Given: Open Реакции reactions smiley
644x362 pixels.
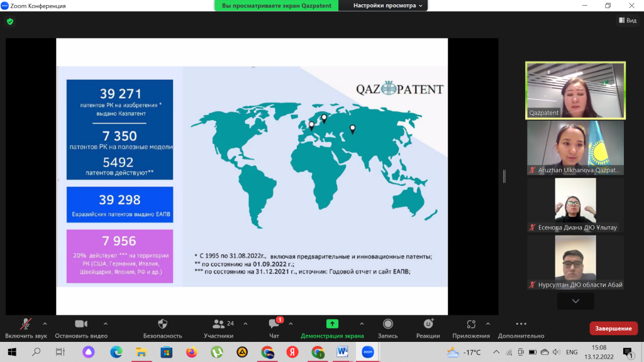Looking at the screenshot, I should 428,324.
